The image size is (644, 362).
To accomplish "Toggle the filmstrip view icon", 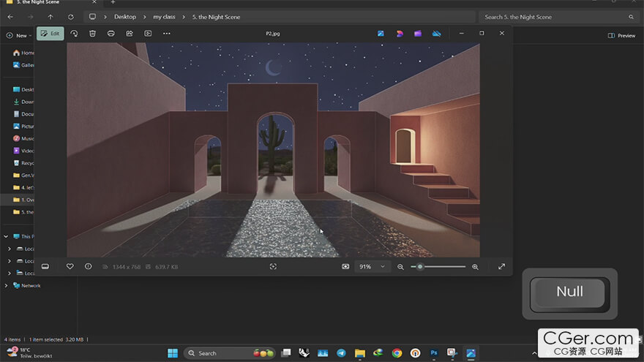I will [x=45, y=266].
